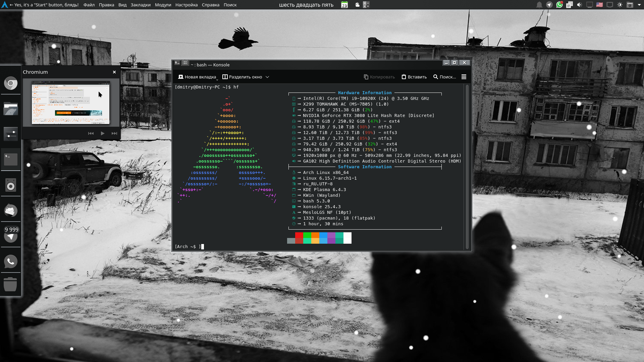The height and width of the screenshot is (362, 644).
Task: Open the Закладки menu
Action: coord(141,5)
